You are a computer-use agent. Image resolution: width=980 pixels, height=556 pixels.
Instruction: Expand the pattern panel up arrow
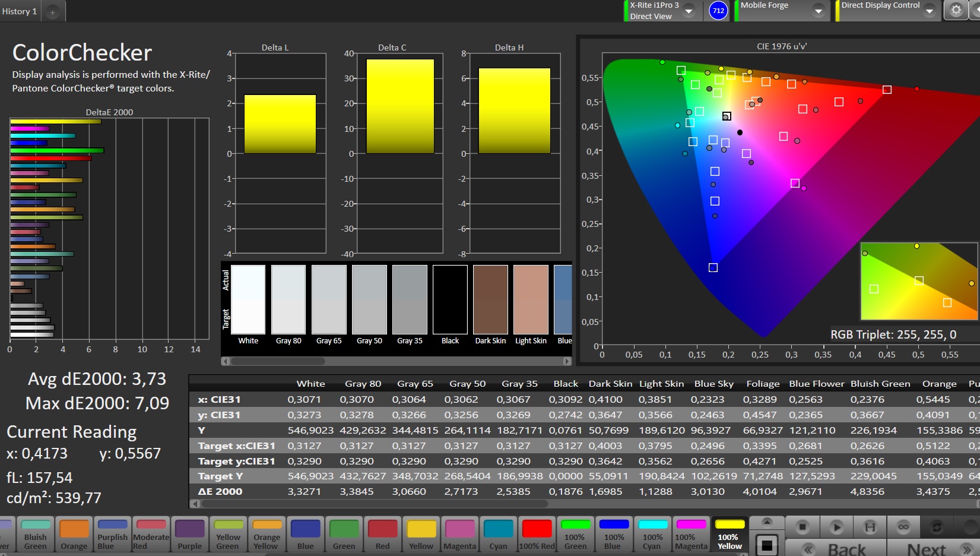767,523
